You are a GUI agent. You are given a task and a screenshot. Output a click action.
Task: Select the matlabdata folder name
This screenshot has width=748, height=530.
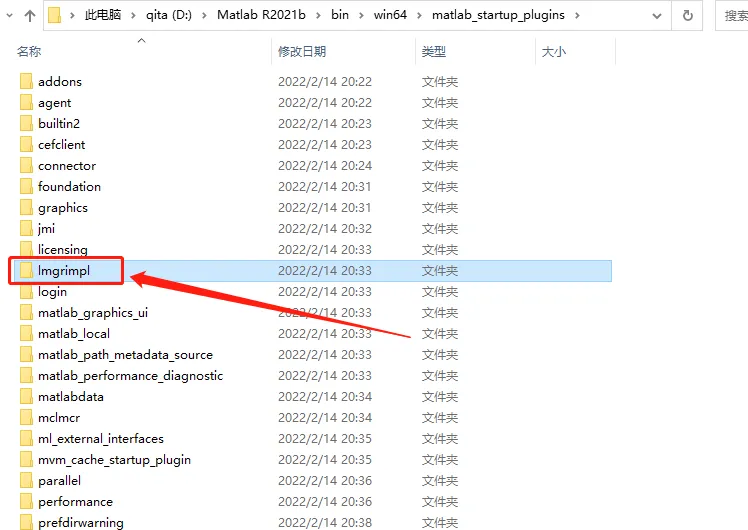tap(71, 396)
